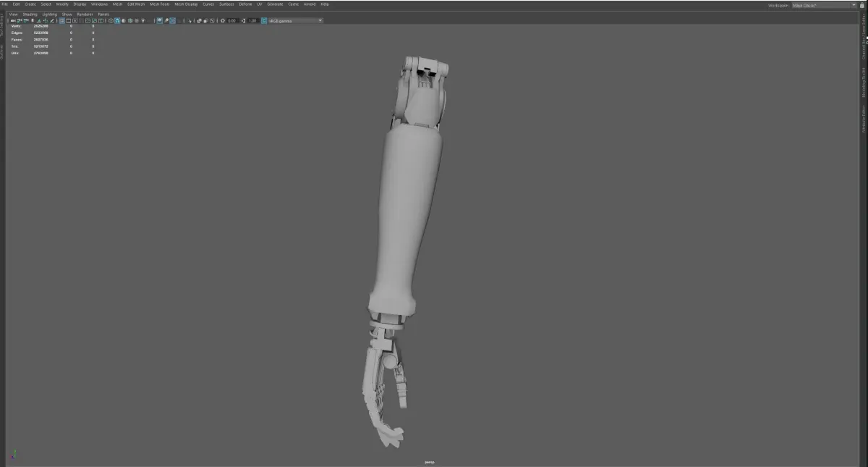
Task: Select Smooth Shade All icon
Action: [117, 20]
